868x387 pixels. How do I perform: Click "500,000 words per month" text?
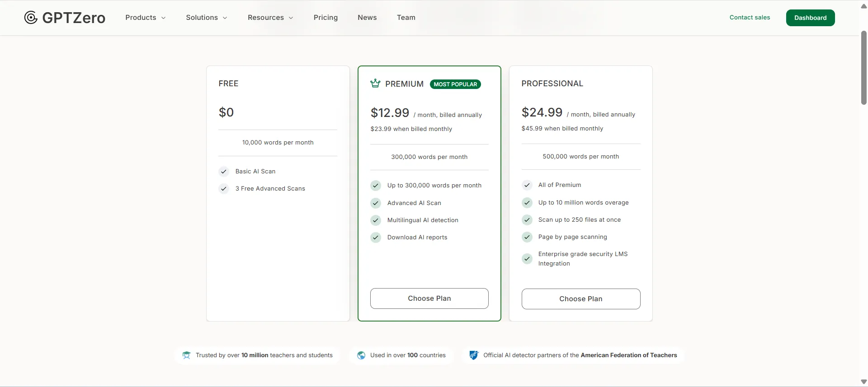click(x=581, y=157)
